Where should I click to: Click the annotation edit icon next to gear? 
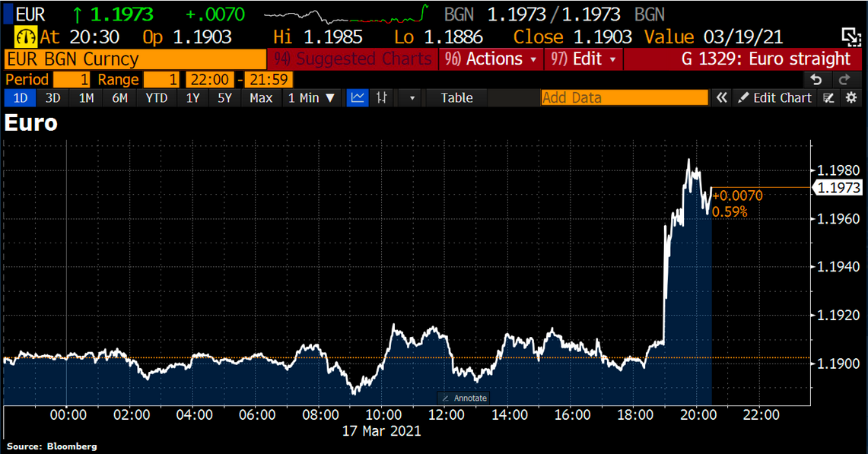828,98
